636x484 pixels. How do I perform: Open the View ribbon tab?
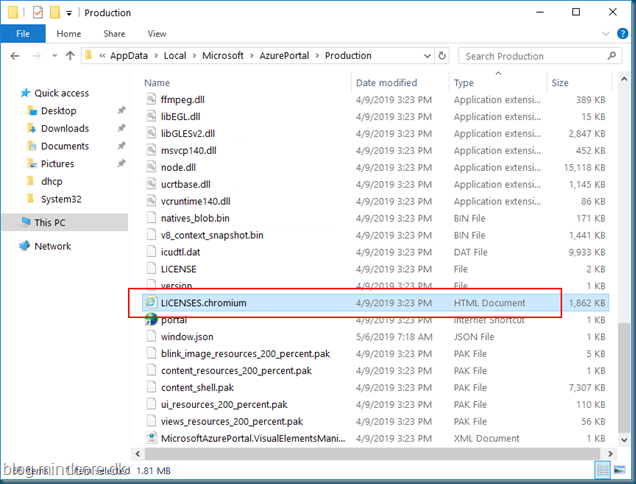(x=157, y=34)
